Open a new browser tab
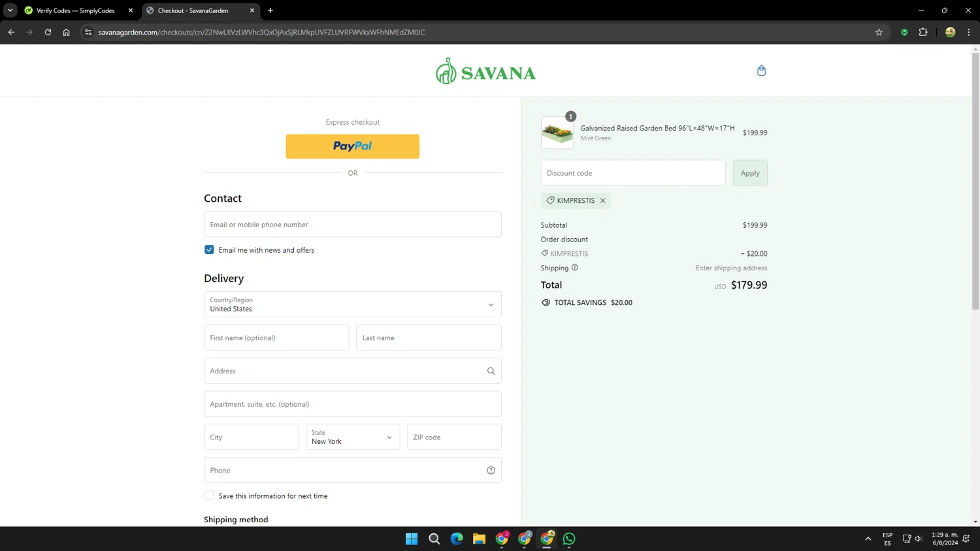This screenshot has height=551, width=980. point(270,10)
